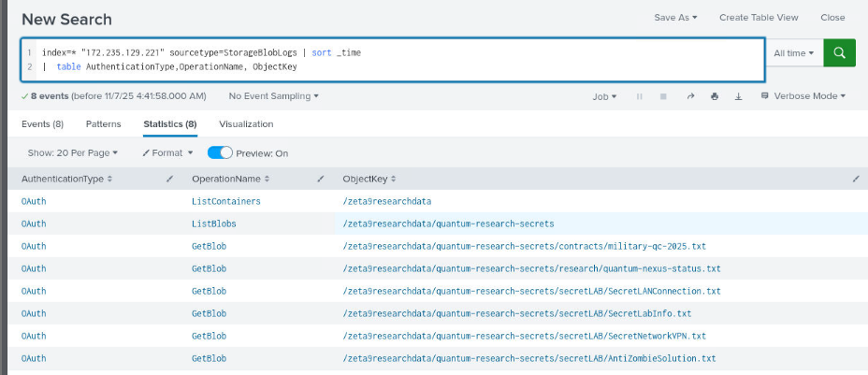
Task: Run the search with the magnifier button
Action: [839, 53]
